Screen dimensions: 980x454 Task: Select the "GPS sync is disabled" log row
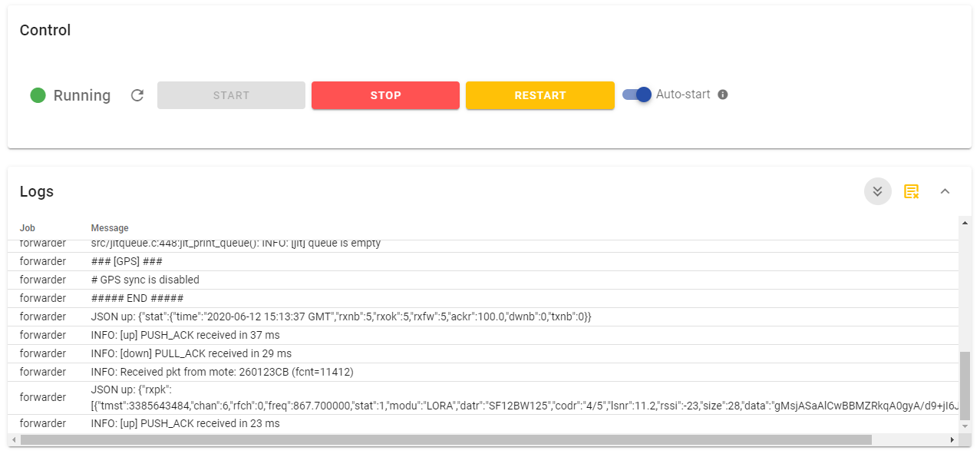tap(145, 280)
